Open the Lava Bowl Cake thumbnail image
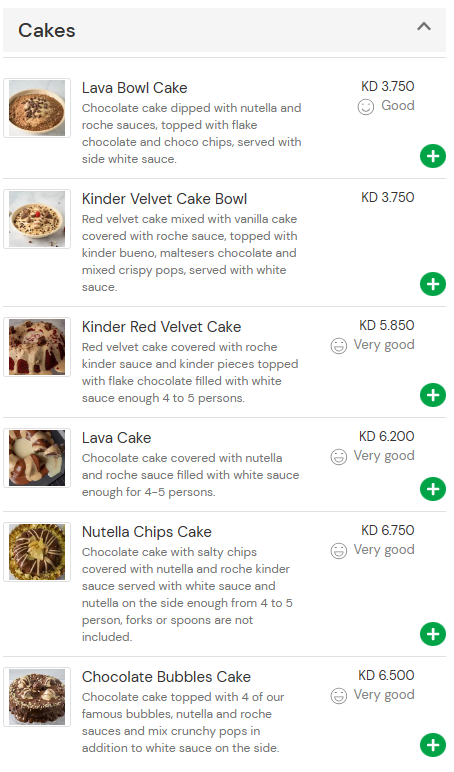Viewport: 454px width, 772px height. (37, 108)
